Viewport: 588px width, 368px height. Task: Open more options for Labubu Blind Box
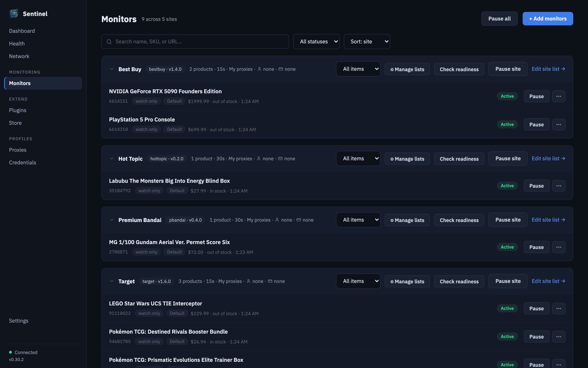pos(559,186)
